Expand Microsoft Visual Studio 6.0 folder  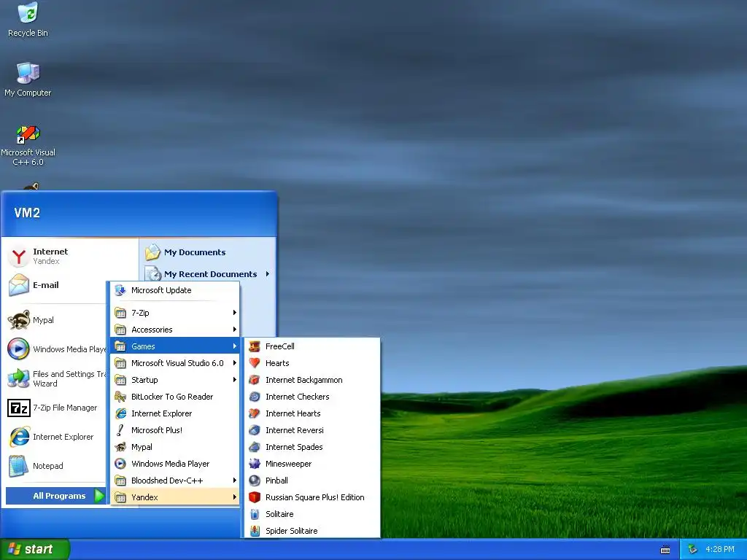coord(175,363)
